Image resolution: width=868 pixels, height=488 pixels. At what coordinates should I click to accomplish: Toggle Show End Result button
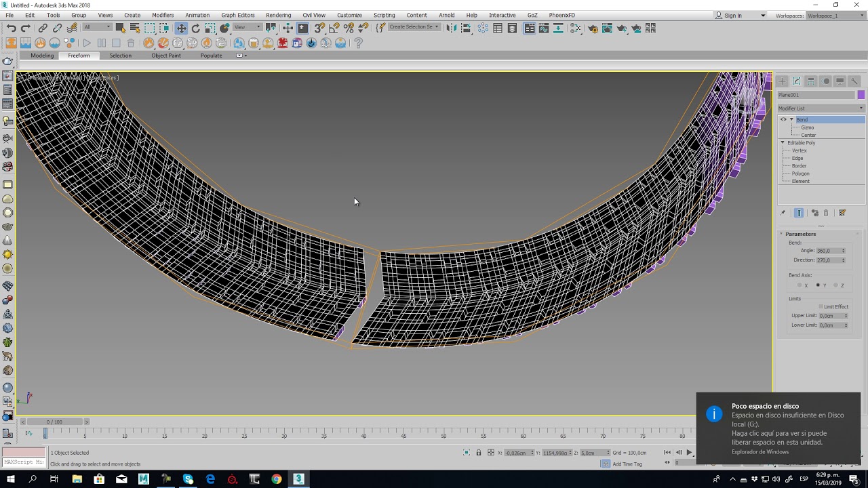pyautogui.click(x=799, y=213)
